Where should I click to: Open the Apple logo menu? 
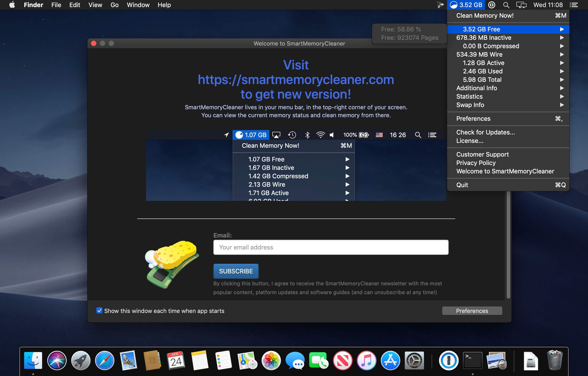point(12,5)
